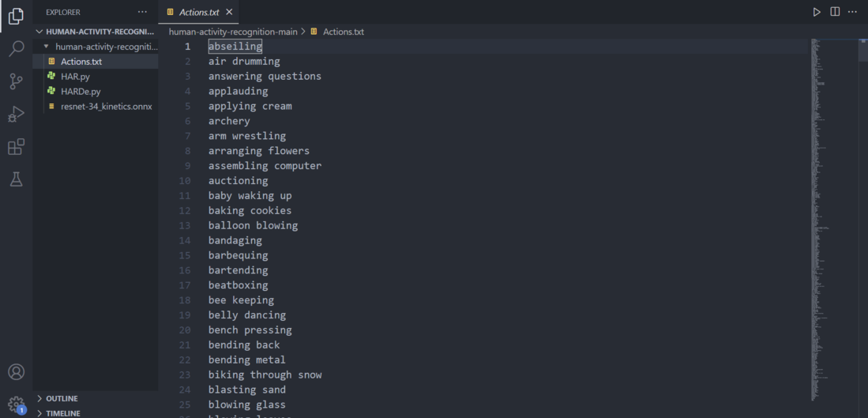Click on 'bending back' line
The width and height of the screenshot is (868, 418).
[x=244, y=345]
